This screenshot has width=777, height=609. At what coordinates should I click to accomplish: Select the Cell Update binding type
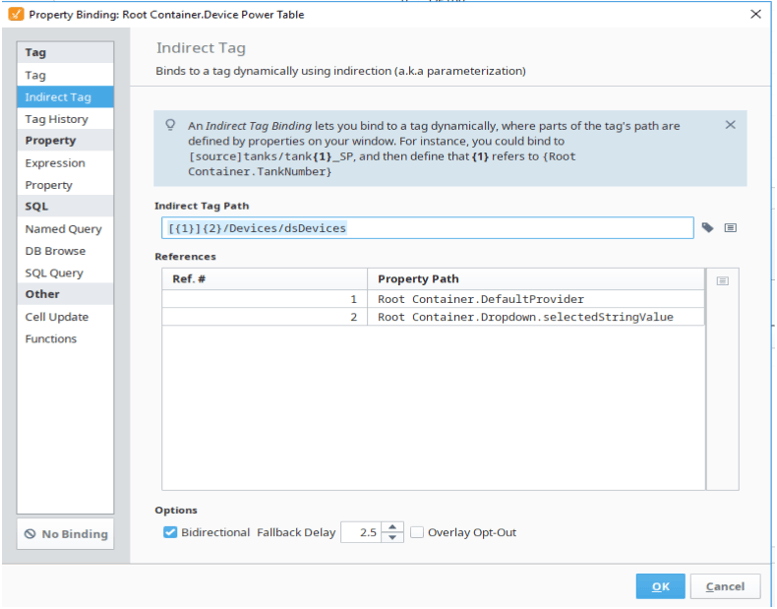[x=65, y=317]
